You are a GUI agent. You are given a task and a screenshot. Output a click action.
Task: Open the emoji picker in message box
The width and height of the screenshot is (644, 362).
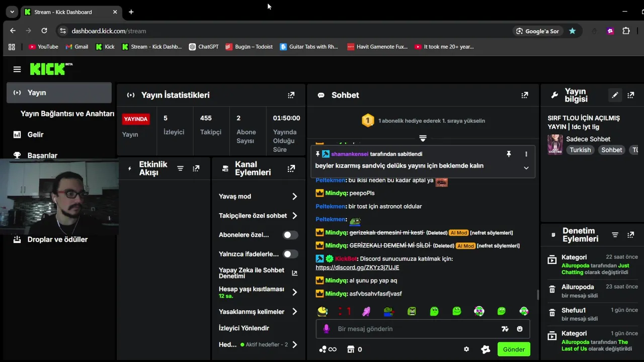[520, 329]
